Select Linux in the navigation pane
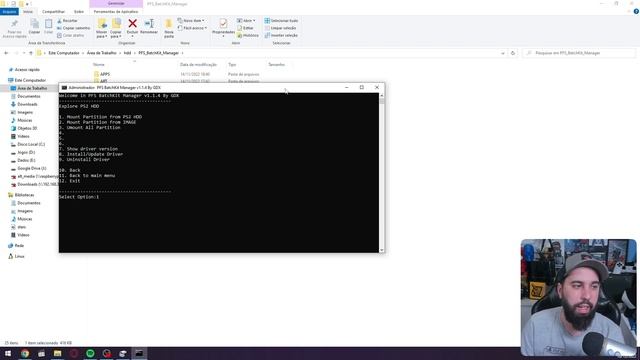This screenshot has width=640, height=360. (19, 256)
